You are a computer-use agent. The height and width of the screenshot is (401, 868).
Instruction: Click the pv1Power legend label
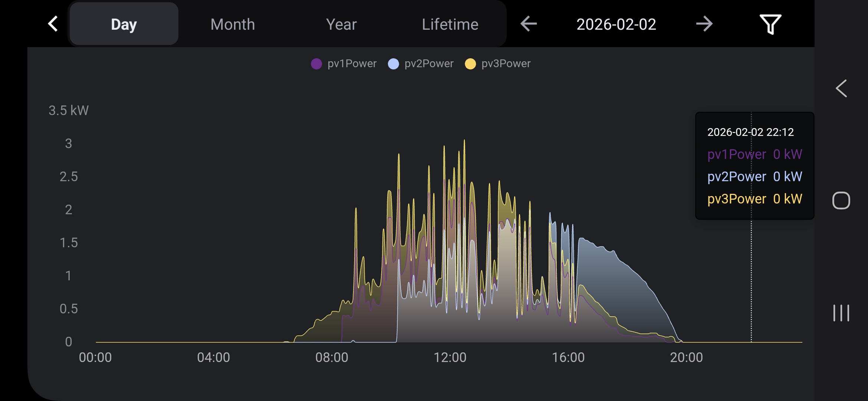point(352,64)
